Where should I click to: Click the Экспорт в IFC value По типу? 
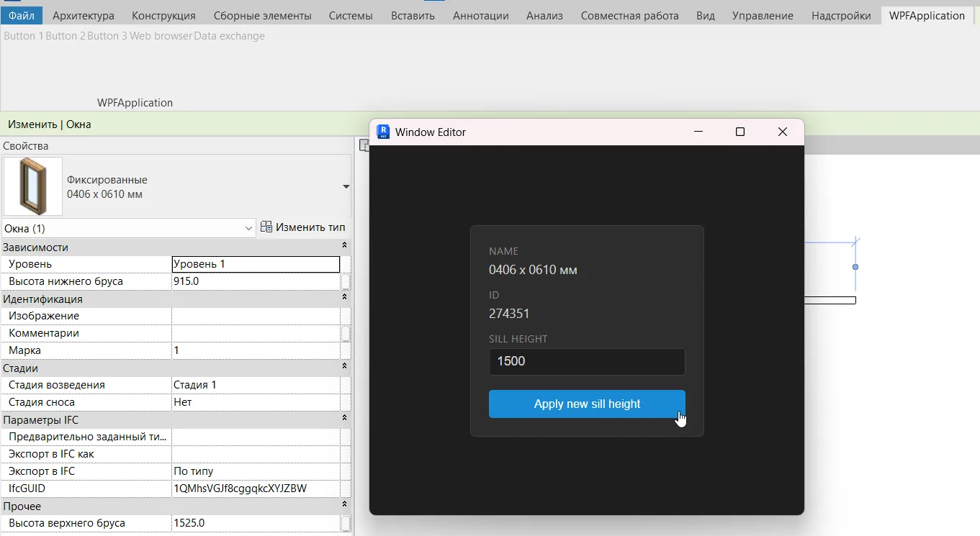tap(256, 471)
